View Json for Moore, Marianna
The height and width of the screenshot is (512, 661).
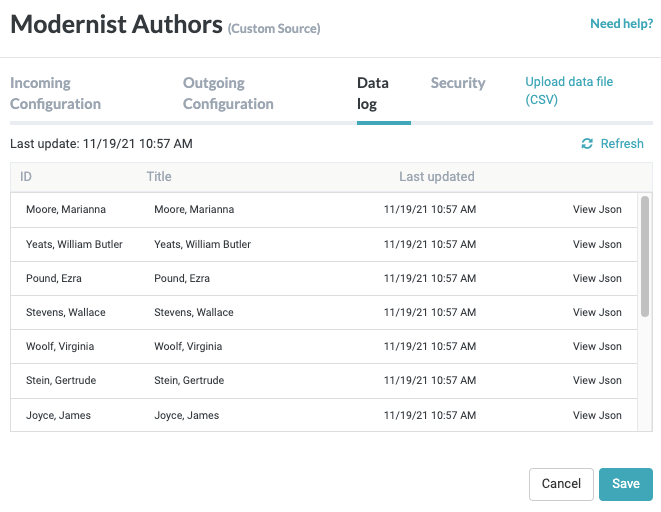tap(597, 210)
